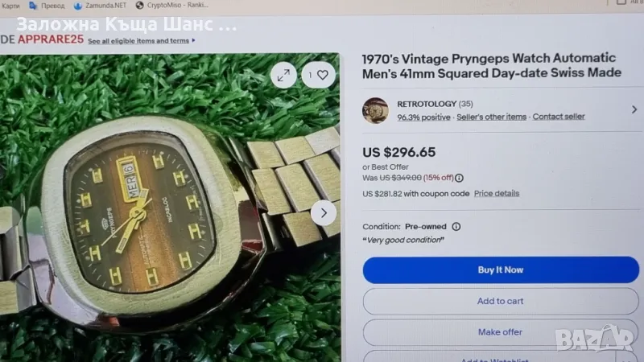
Task: Show the next watch photo
Action: (324, 213)
